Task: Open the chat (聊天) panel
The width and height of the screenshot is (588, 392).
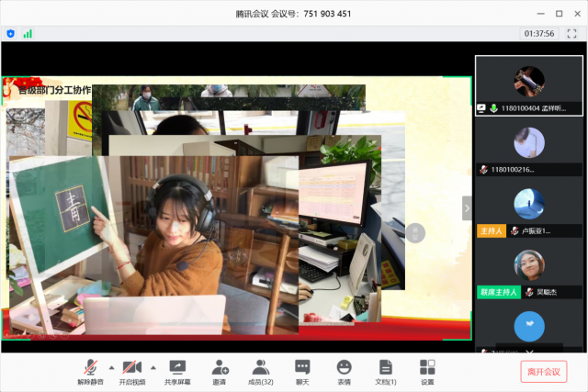Action: [302, 370]
